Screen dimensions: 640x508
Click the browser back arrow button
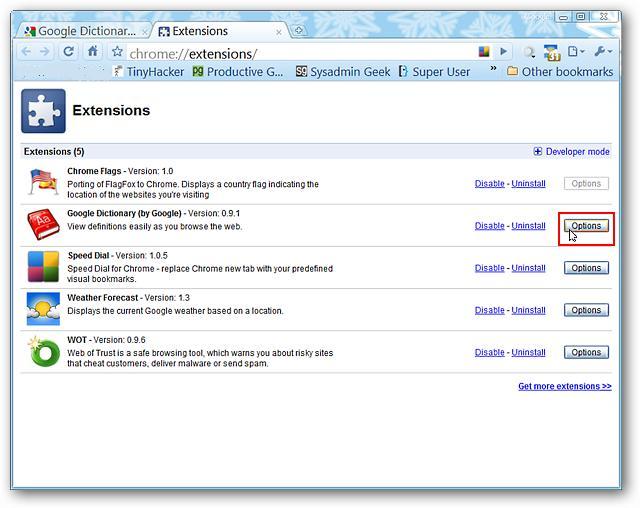(27, 52)
